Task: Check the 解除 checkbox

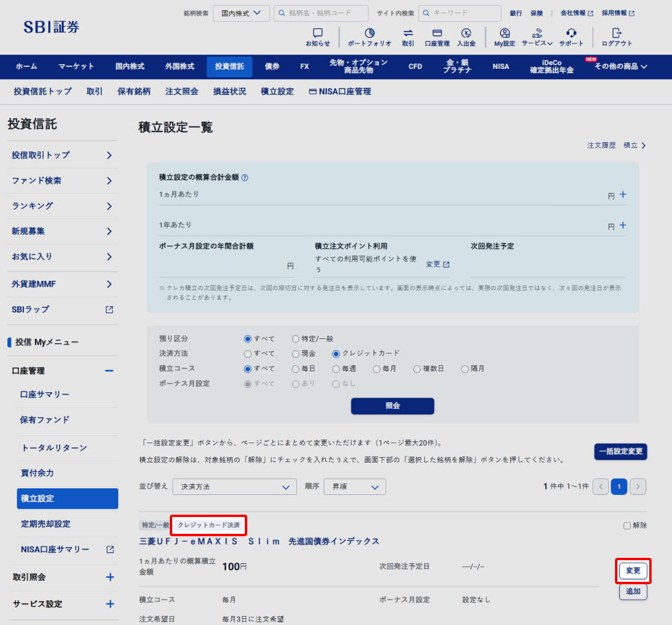Action: [x=626, y=525]
